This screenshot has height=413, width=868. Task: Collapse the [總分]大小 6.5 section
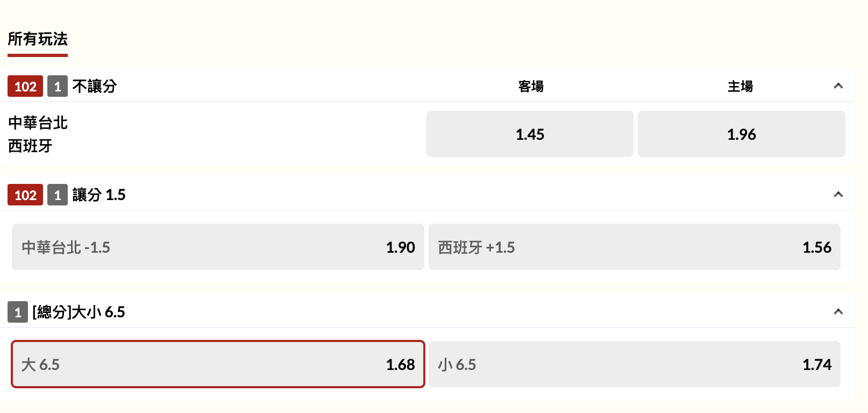coord(837,311)
